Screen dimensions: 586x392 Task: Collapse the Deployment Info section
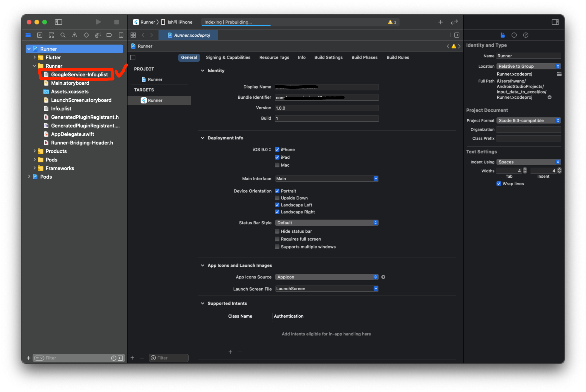tap(202, 138)
